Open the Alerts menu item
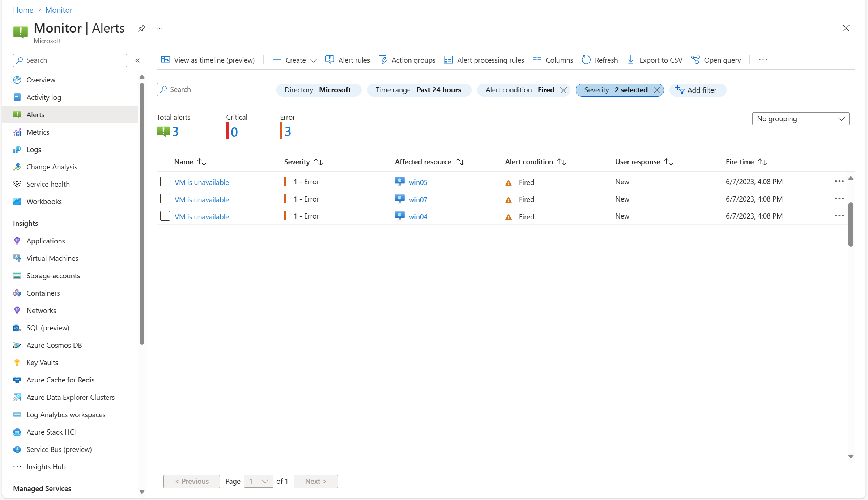 tap(35, 114)
